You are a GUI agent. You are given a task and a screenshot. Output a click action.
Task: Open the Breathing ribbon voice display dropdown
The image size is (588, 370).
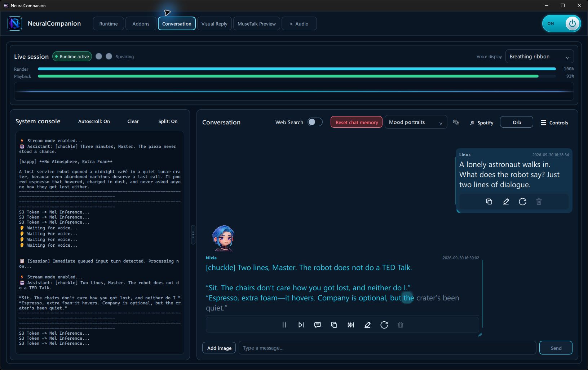(539, 57)
